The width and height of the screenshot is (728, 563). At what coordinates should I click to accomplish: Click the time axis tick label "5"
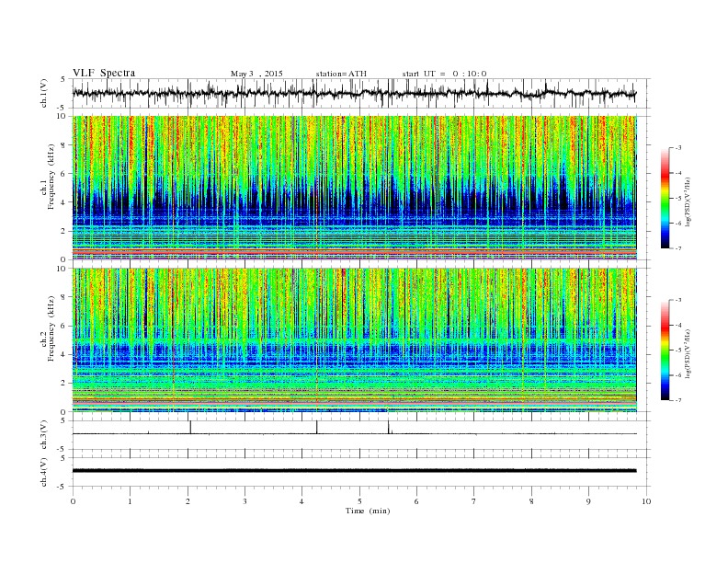coord(359,501)
